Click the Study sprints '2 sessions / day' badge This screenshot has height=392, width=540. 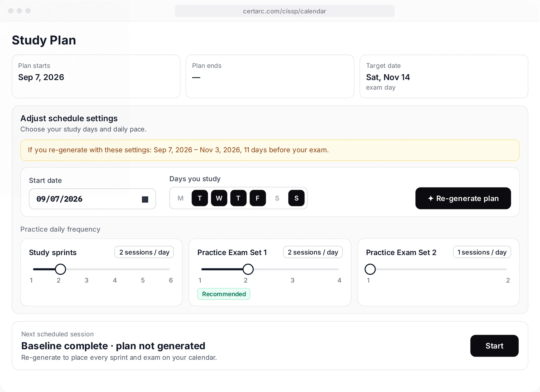tap(144, 252)
